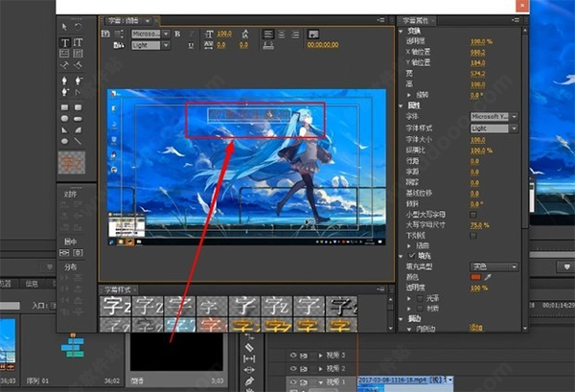575x392 pixels.
Task: Enable the small caps checkbox
Action: pos(473,215)
